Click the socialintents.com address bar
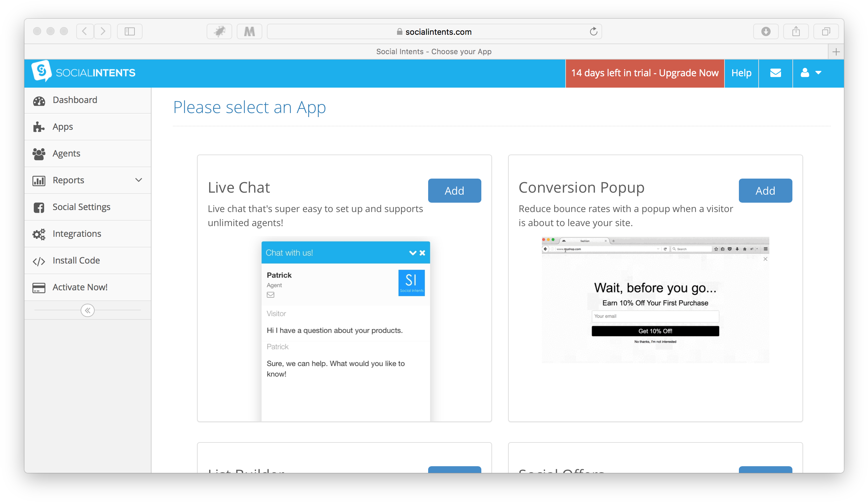The width and height of the screenshot is (868, 502). pyautogui.click(x=434, y=31)
